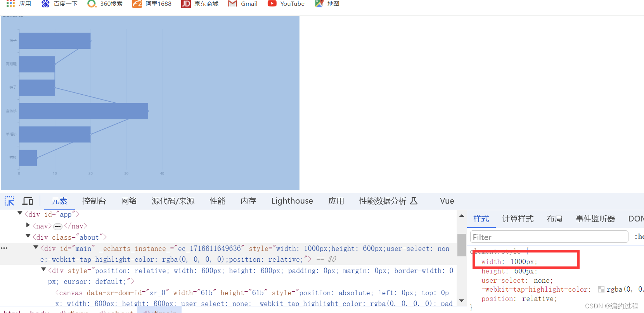This screenshot has width=644, height=313.
Task: Click the flask icon beside 性能数据分析
Action: coord(414,201)
